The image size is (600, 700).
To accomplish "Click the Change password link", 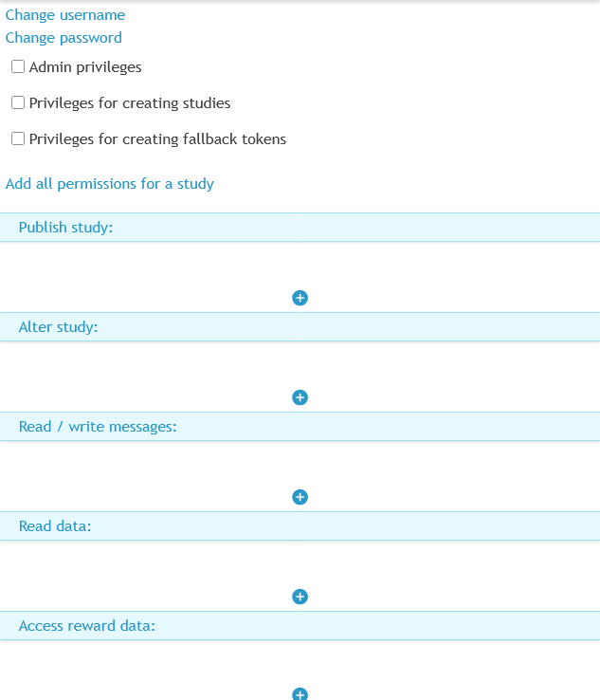I will (x=64, y=38).
